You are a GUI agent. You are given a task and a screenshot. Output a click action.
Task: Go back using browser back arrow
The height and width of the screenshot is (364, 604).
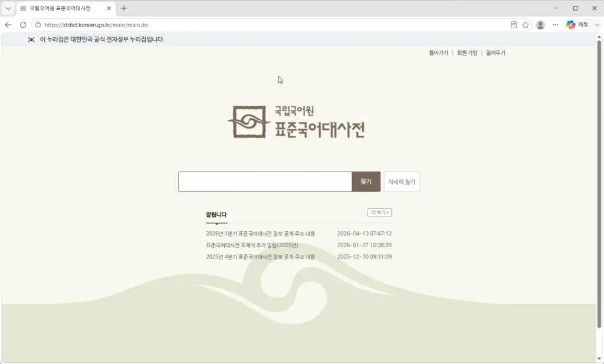click(x=8, y=25)
